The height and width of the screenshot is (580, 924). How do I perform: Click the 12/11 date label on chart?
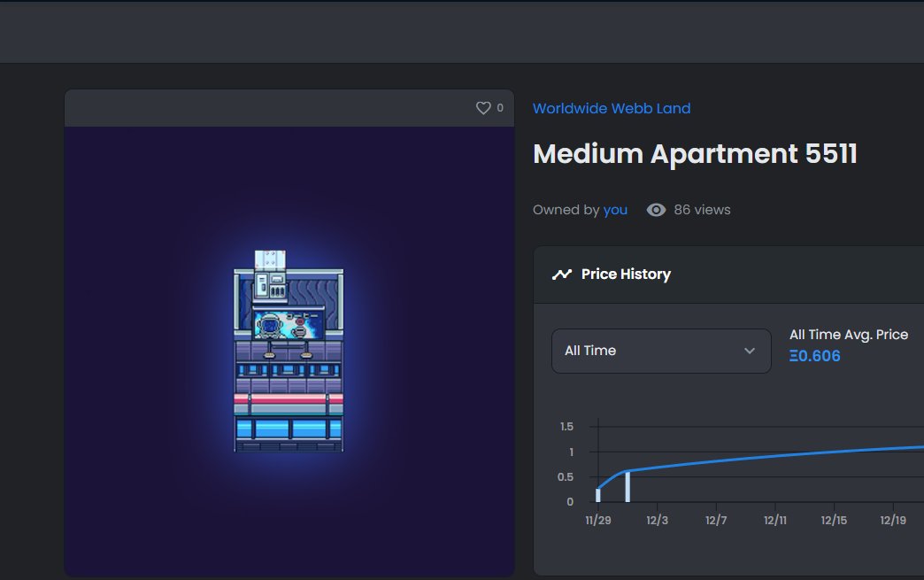click(775, 520)
